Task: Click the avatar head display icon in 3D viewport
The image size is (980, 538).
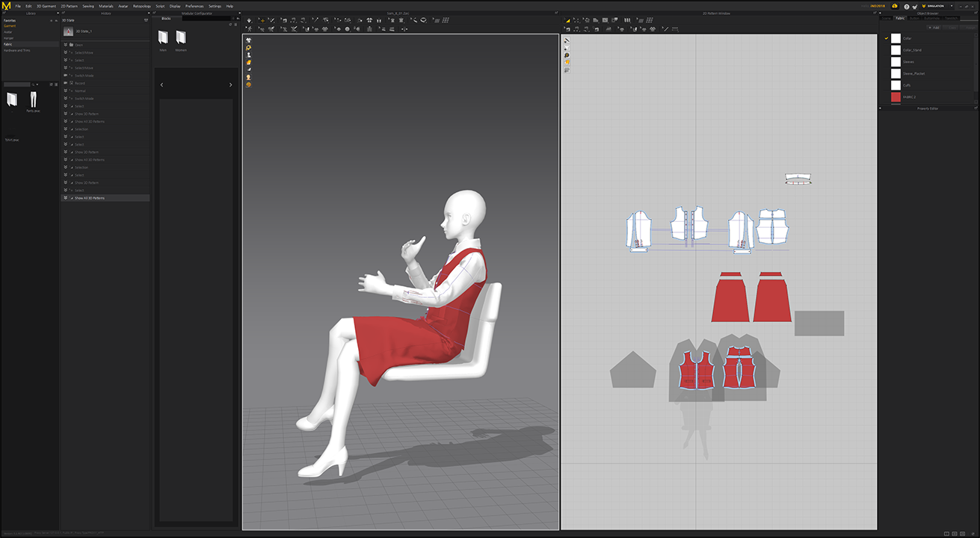Action: pyautogui.click(x=248, y=77)
